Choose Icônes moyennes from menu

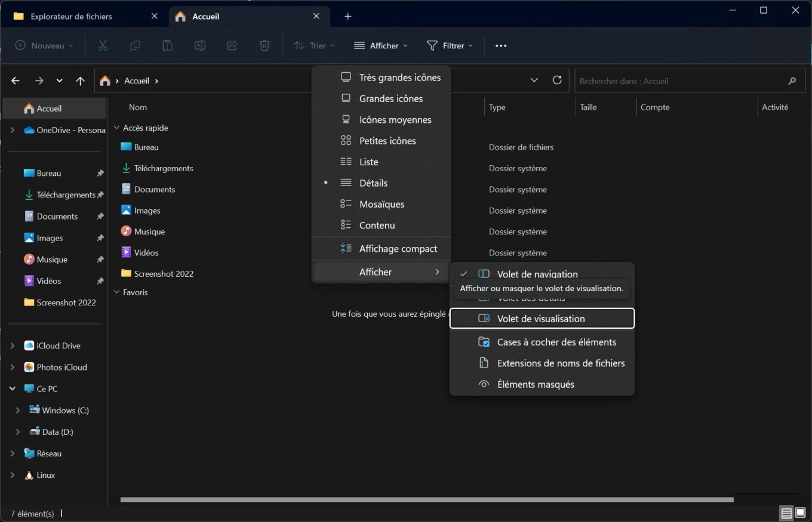click(381, 119)
